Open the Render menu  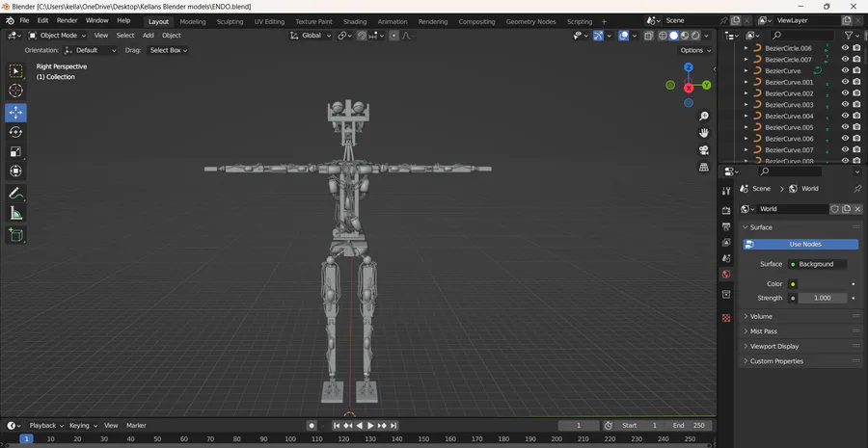67,20
